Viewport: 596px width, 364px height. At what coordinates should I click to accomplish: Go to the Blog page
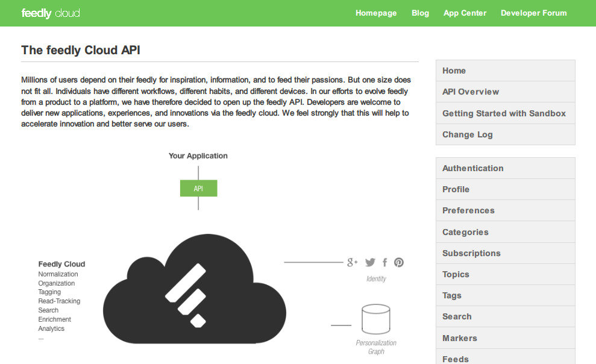click(x=420, y=13)
